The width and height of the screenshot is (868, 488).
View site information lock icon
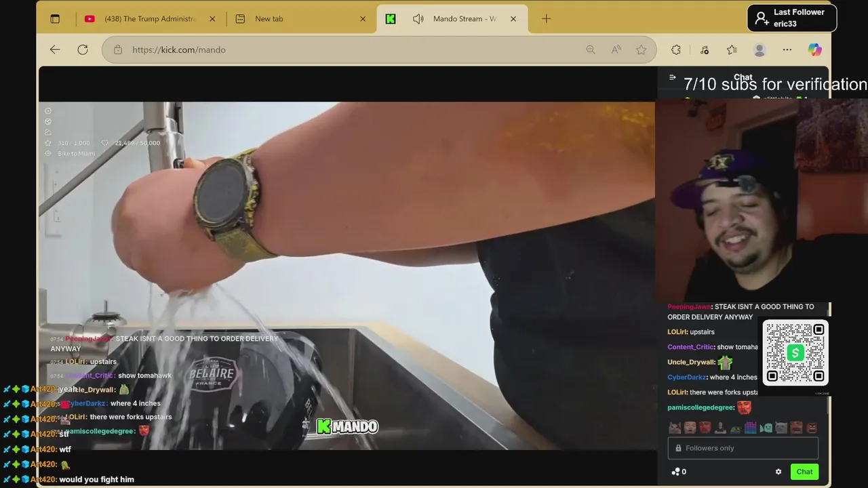(x=118, y=49)
